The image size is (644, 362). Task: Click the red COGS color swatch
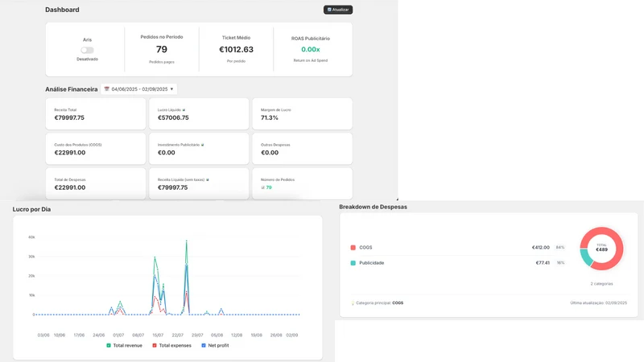coord(353,248)
